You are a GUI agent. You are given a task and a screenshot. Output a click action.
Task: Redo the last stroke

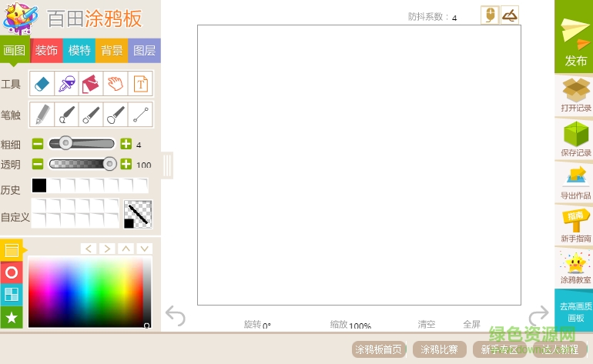[538, 316]
